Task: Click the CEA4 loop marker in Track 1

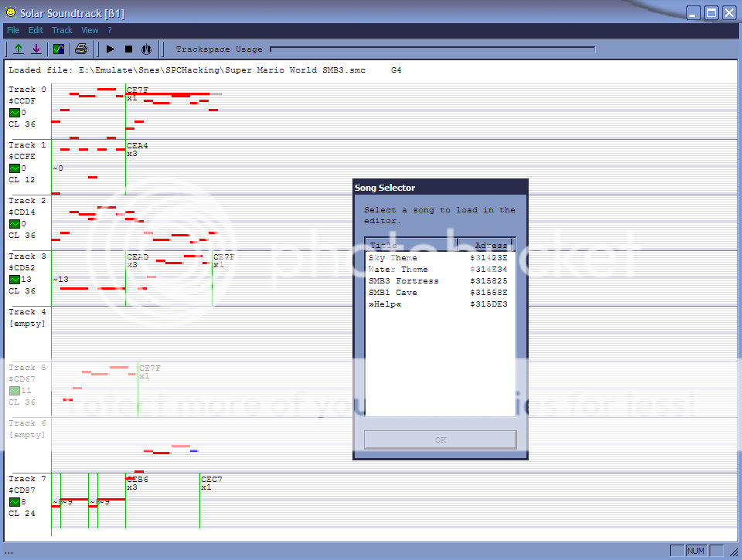Action: (137, 145)
